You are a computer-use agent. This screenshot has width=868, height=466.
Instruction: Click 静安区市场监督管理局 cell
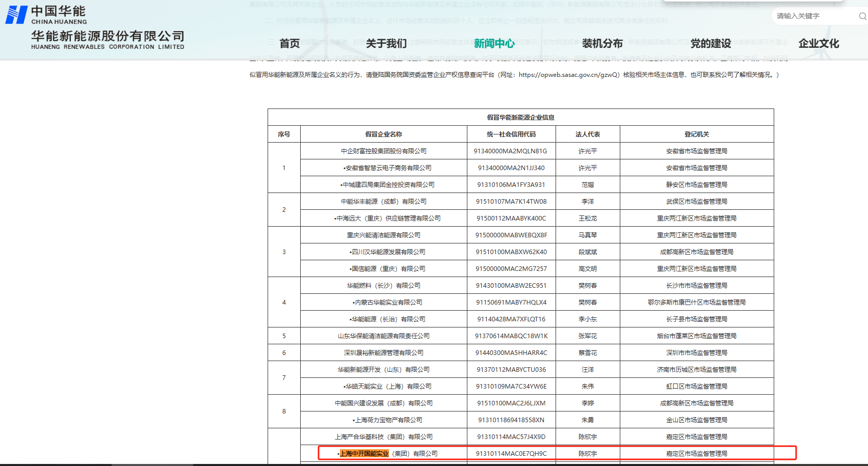(697, 185)
